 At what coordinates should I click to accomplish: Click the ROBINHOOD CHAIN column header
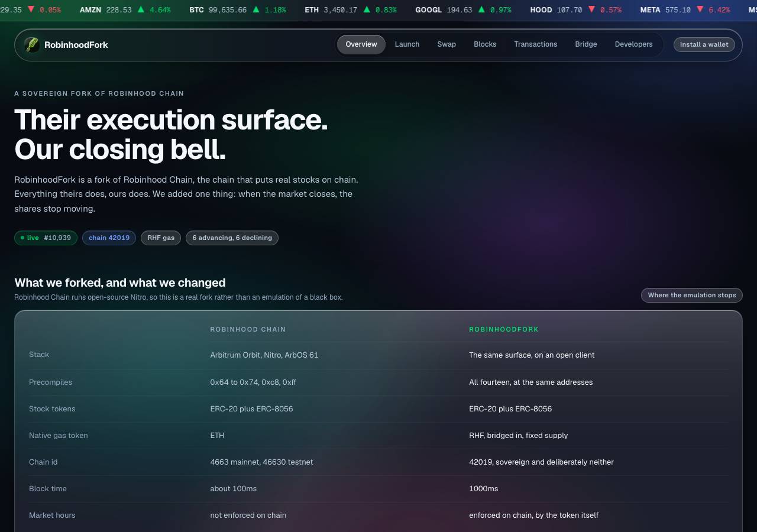pyautogui.click(x=248, y=329)
